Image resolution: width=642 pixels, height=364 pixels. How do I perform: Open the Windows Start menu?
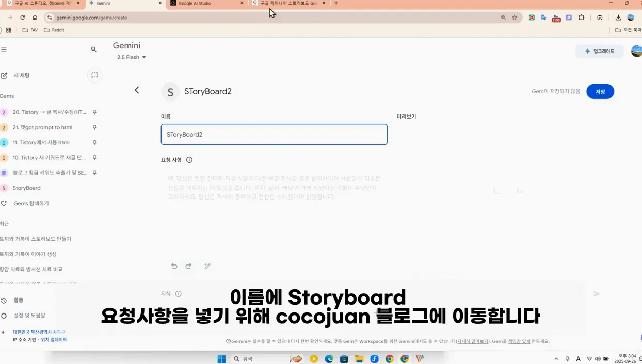(x=221, y=359)
